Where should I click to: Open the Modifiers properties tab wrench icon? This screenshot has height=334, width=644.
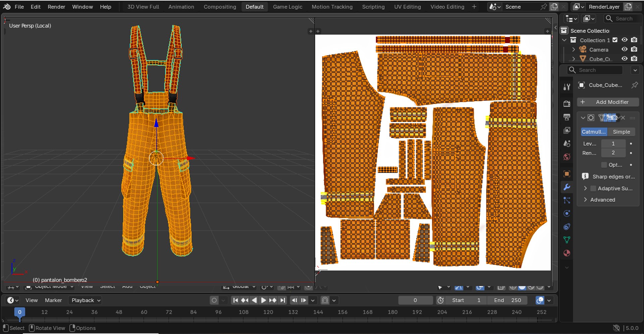(x=567, y=187)
